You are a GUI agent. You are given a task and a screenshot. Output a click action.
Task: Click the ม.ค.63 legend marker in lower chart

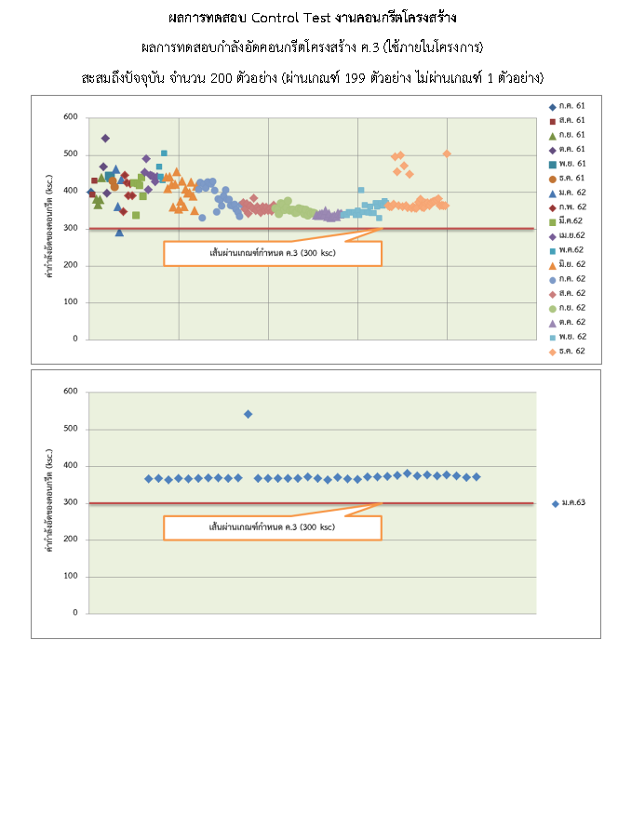[556, 503]
